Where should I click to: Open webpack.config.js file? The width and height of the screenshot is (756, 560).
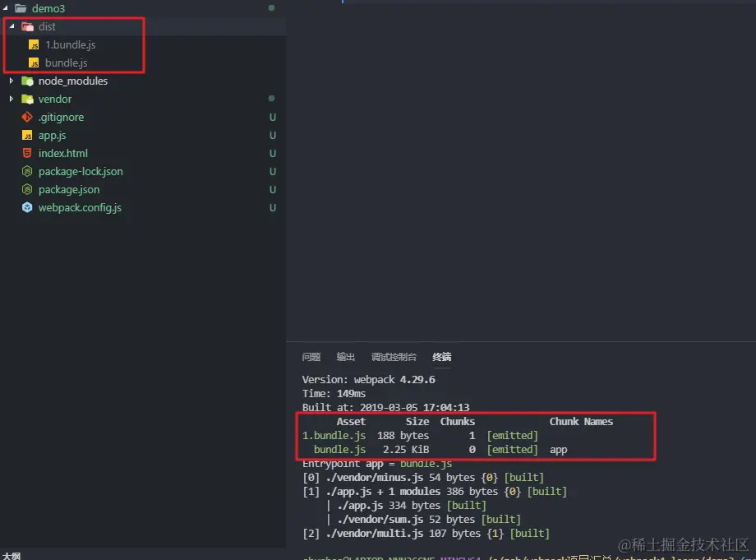(80, 208)
